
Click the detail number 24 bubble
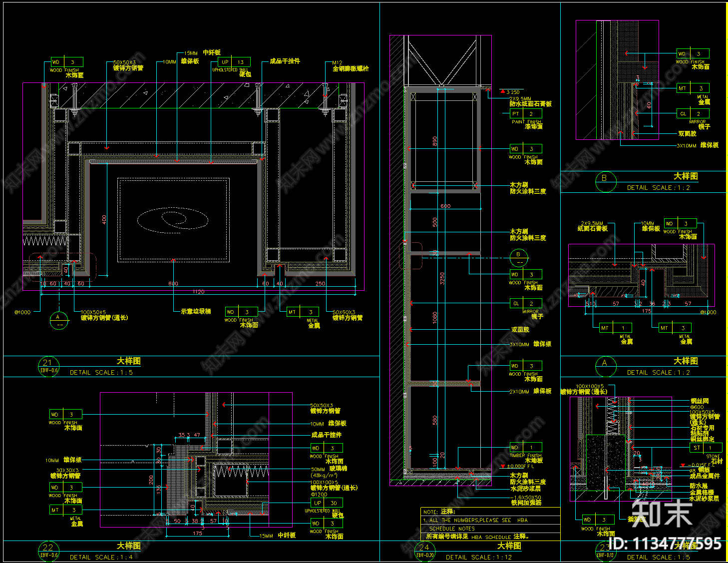click(424, 551)
